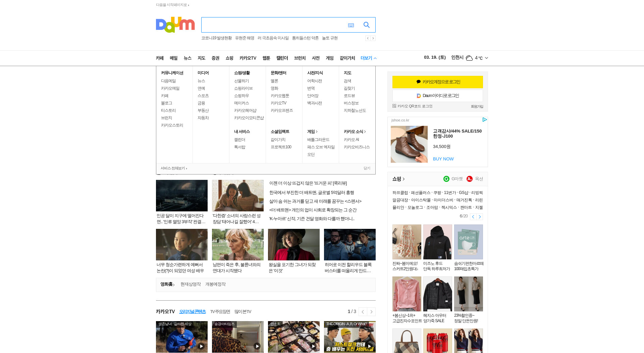Viewport: 644px width, 353px height.
Task: Click BUY NOW on the shoe ad
Action: pyautogui.click(x=443, y=159)
